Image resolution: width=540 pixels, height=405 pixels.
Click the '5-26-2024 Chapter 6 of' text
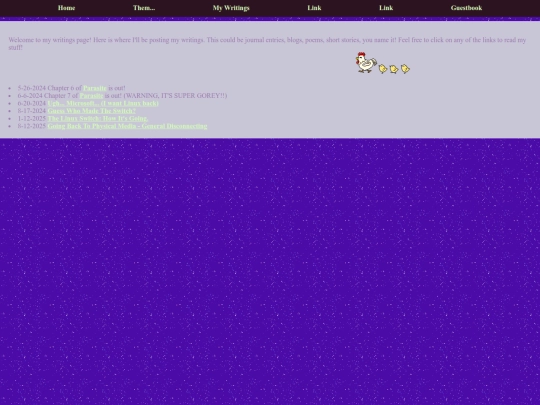point(50,88)
